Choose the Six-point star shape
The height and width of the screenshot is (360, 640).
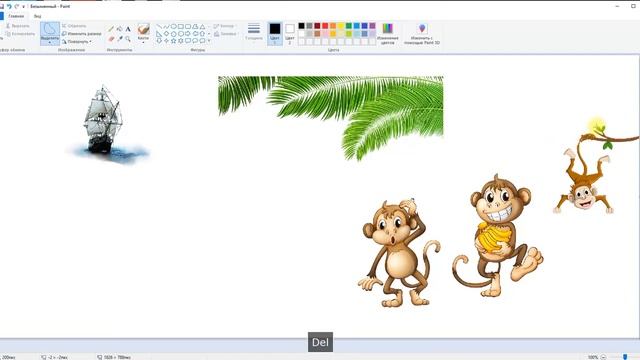click(181, 41)
